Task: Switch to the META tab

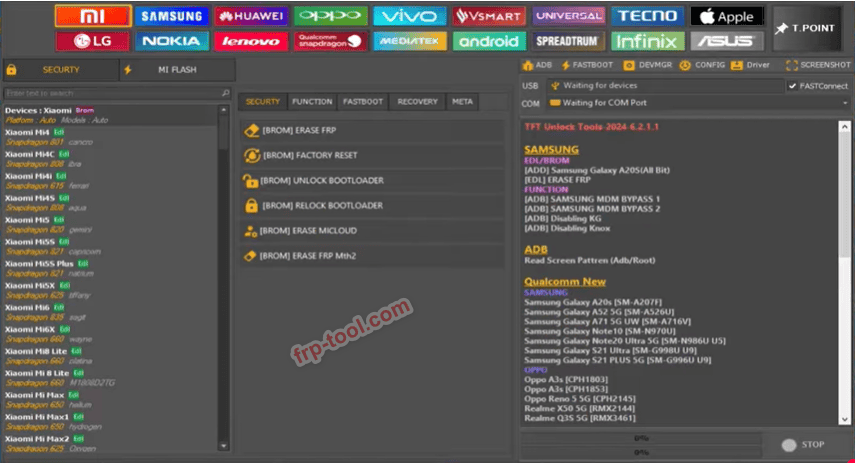Action: (462, 102)
